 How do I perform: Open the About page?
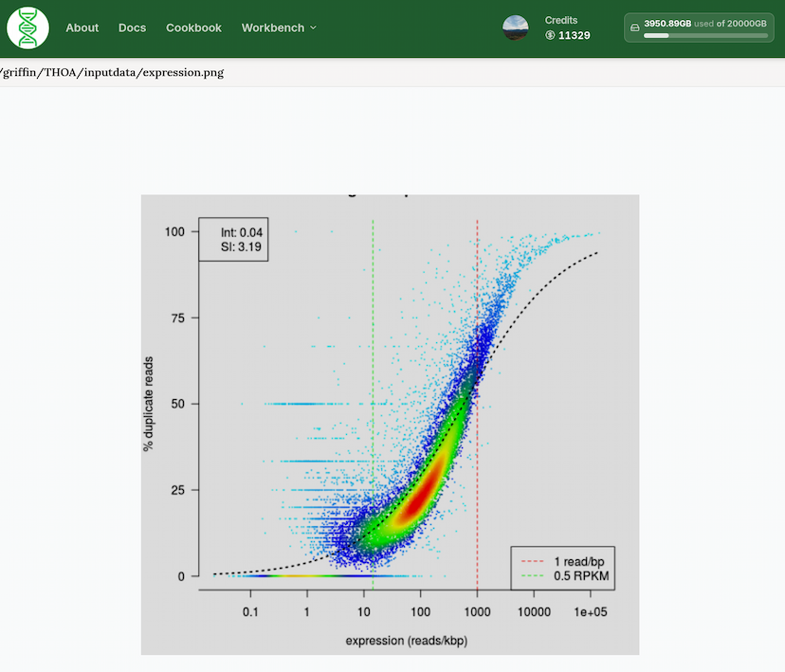point(82,27)
